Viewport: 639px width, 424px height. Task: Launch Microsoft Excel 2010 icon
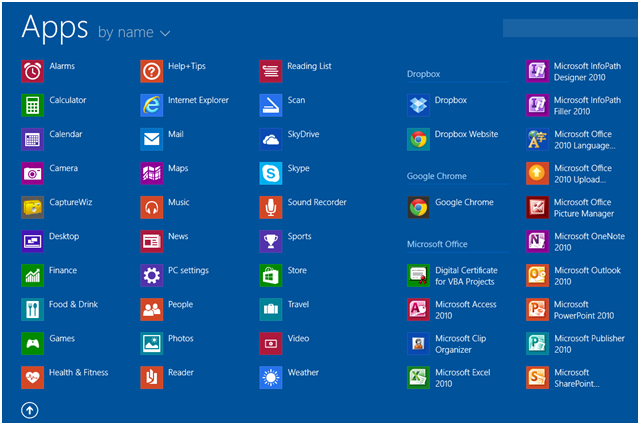coord(418,378)
